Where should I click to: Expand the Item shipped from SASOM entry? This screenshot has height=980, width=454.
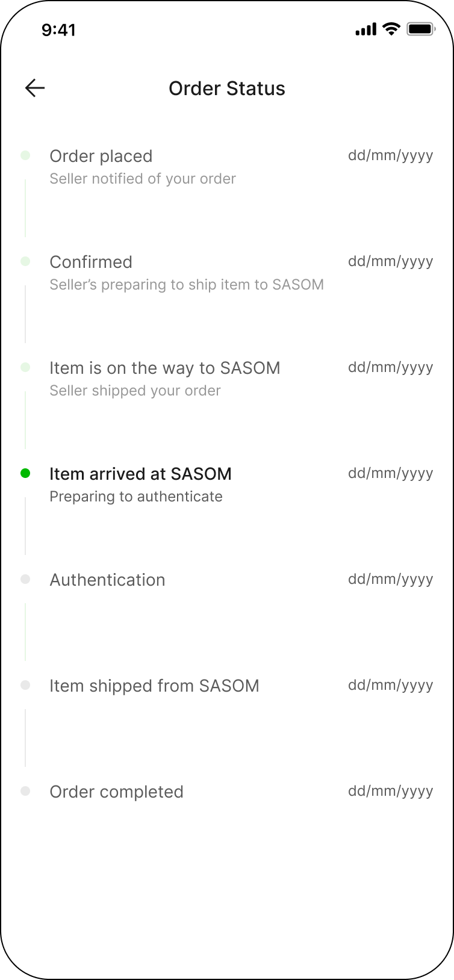(x=154, y=686)
